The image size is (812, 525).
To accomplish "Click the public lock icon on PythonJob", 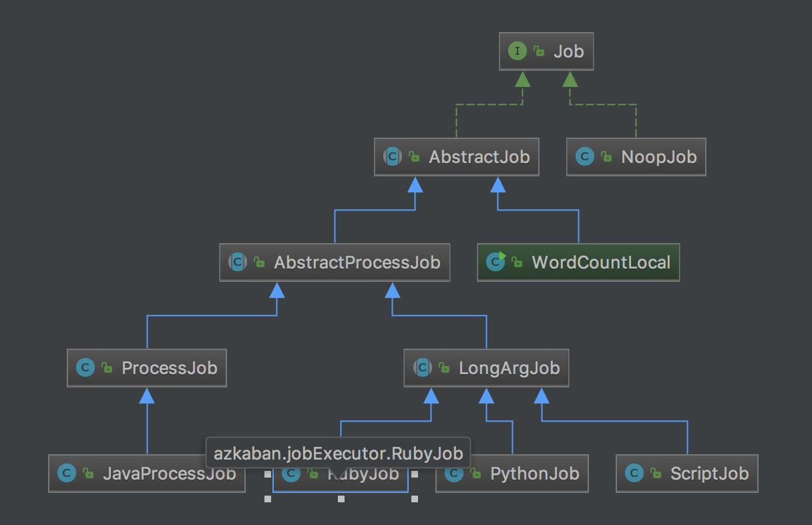I will click(x=475, y=474).
